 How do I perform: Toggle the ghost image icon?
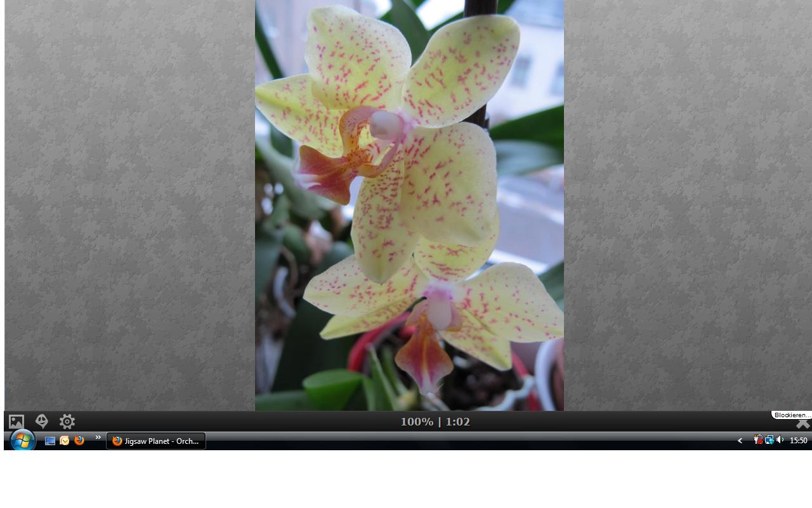42,421
